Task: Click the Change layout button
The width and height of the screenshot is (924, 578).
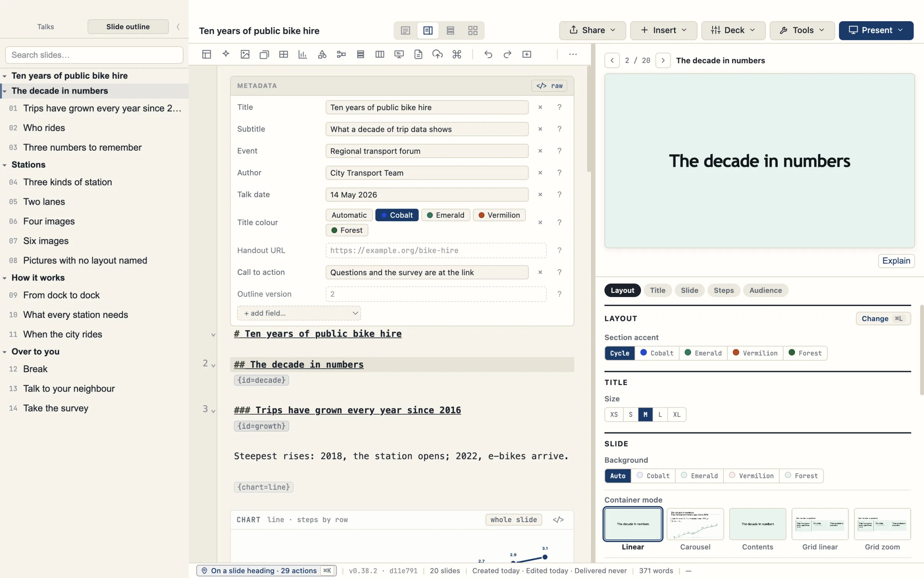Action: tap(883, 319)
